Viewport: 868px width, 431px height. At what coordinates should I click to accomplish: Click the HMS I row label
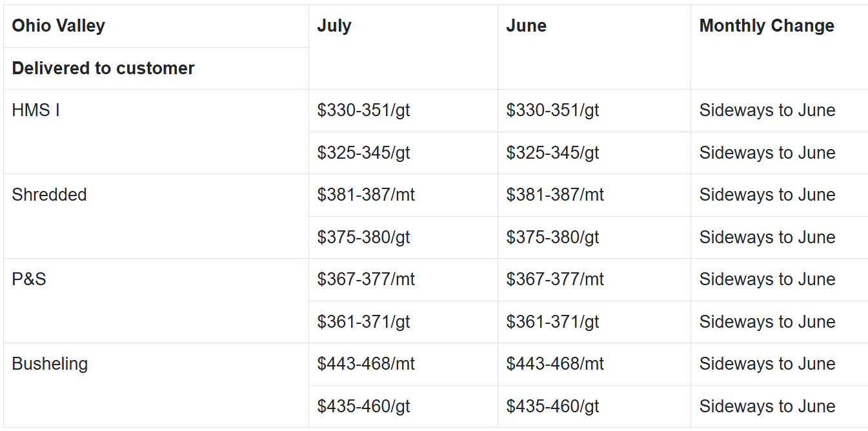(36, 110)
